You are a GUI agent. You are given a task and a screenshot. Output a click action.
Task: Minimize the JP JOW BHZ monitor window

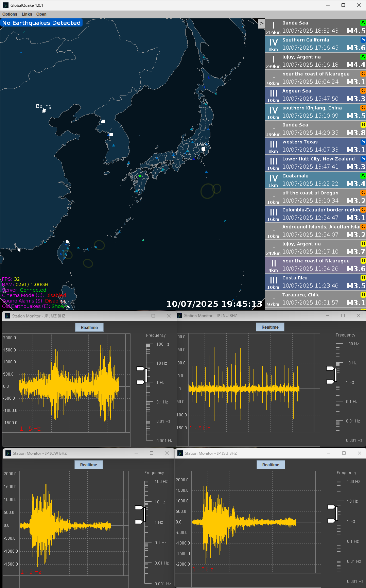(x=136, y=453)
